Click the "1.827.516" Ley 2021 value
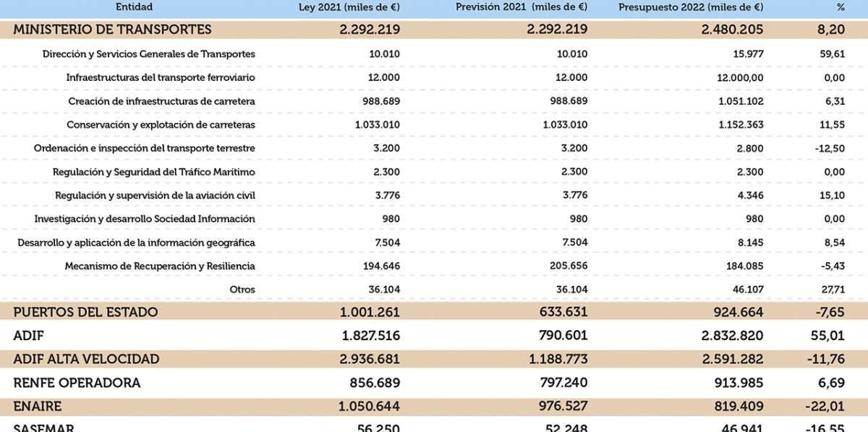This screenshot has height=432, width=868. [370, 336]
